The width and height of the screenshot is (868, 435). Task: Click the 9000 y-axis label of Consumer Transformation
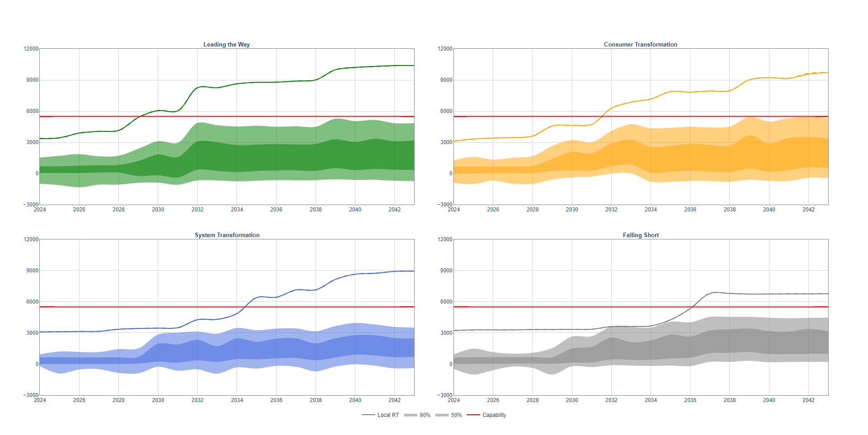(446, 80)
